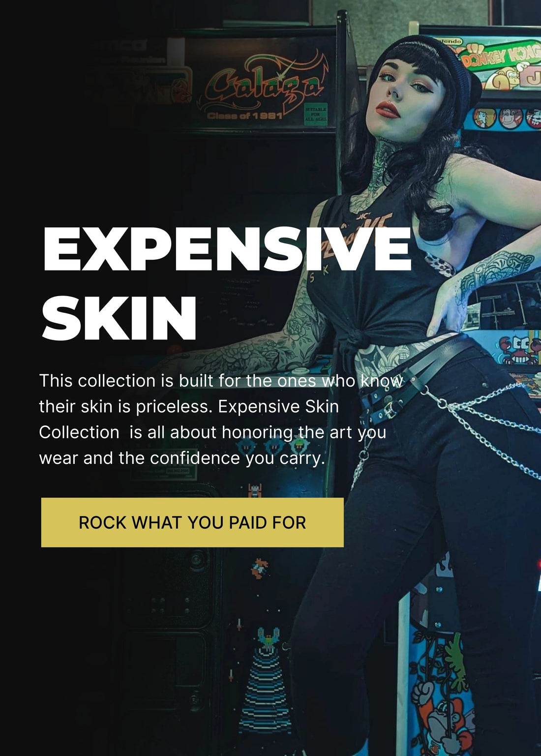Click the green SUITABLE FOR ALL AGES sticker
This screenshot has height=756, width=541.
[316, 114]
